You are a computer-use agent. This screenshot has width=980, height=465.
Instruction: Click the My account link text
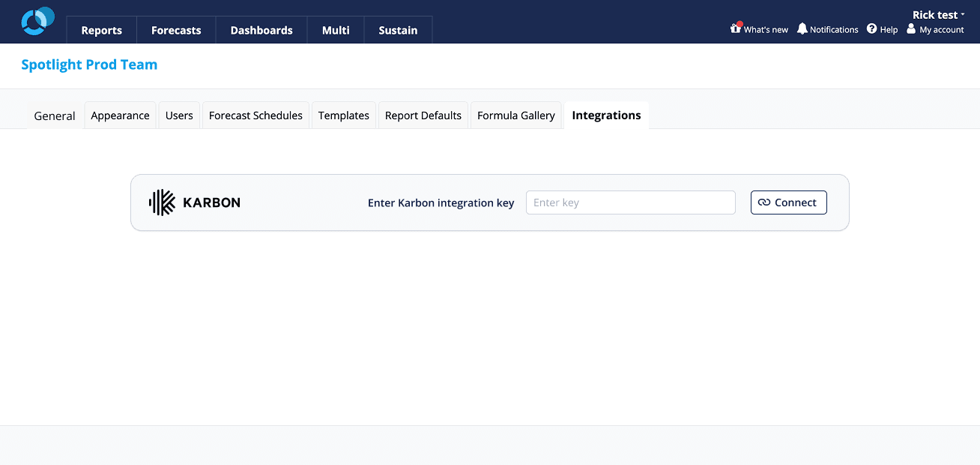[942, 30]
